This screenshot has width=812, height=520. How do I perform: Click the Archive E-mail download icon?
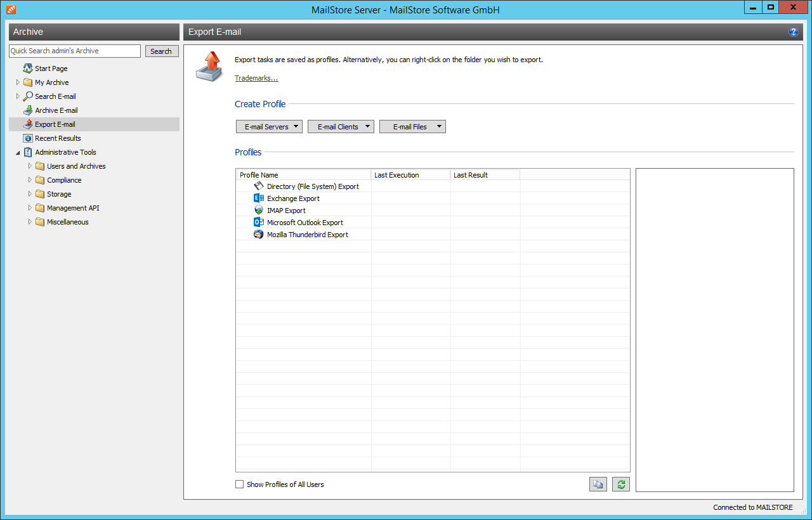coord(28,110)
